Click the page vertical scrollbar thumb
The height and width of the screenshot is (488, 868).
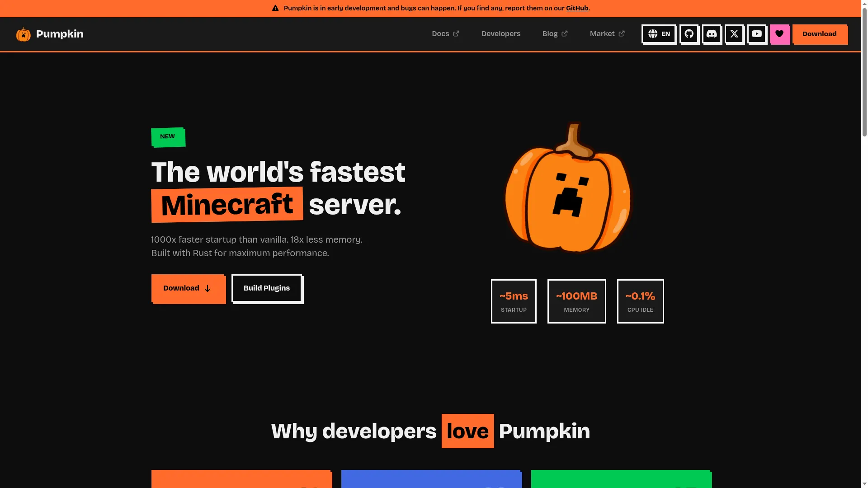point(864,72)
